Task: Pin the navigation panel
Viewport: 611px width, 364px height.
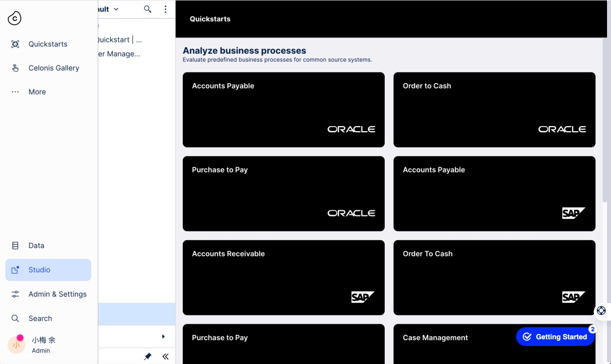Action: click(x=148, y=356)
